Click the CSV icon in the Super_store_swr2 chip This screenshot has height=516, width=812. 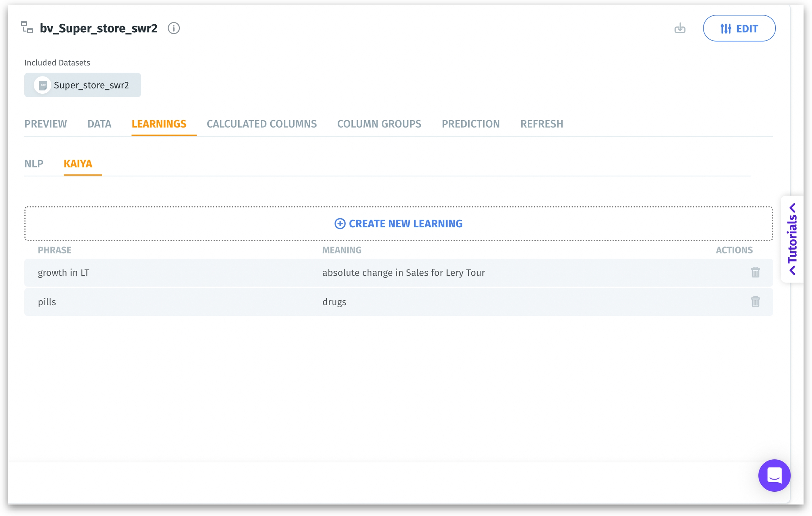pos(43,85)
